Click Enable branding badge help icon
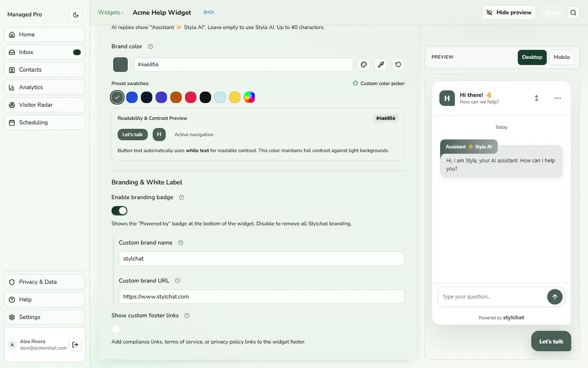This screenshot has width=588, height=368. (x=181, y=197)
